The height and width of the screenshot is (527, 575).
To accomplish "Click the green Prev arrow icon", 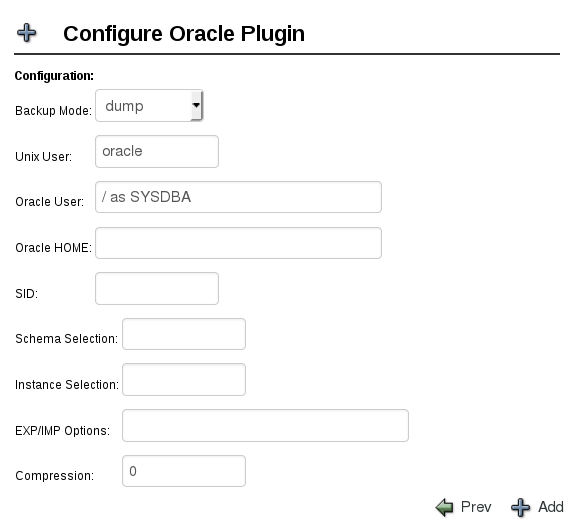I will click(x=444, y=508).
